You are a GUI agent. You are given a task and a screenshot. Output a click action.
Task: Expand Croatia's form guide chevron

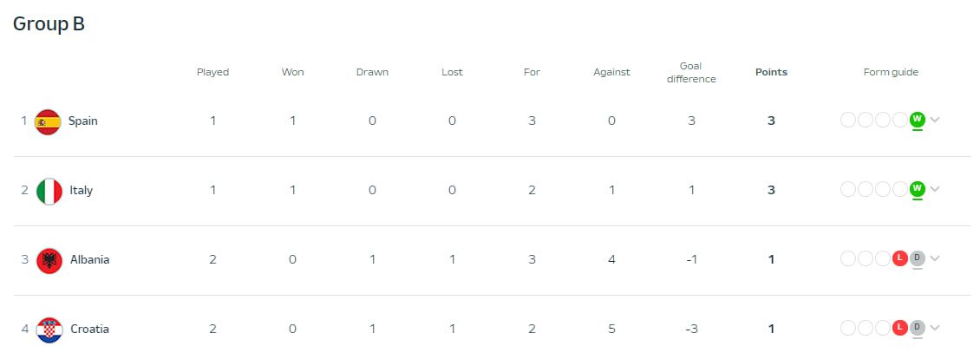pyautogui.click(x=935, y=328)
